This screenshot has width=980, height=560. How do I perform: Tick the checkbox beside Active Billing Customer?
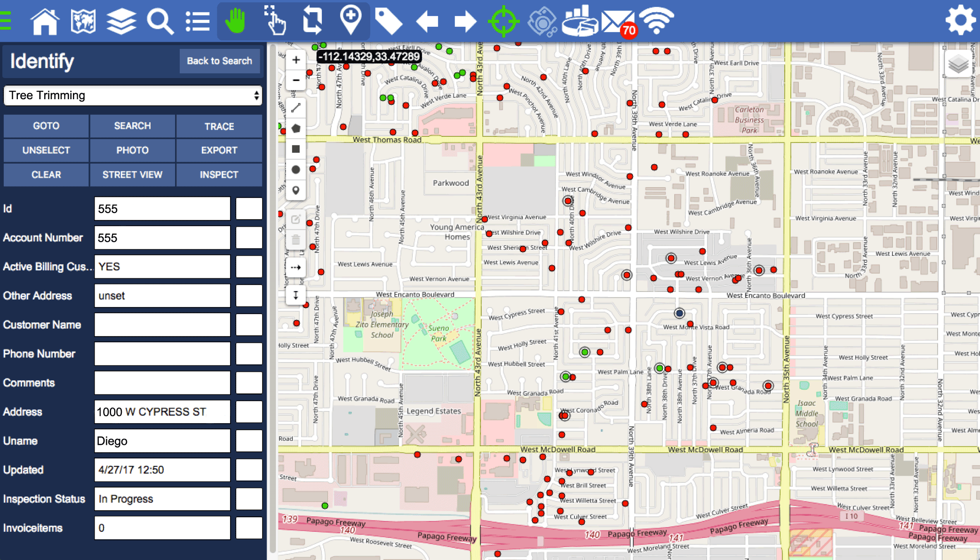point(249,267)
